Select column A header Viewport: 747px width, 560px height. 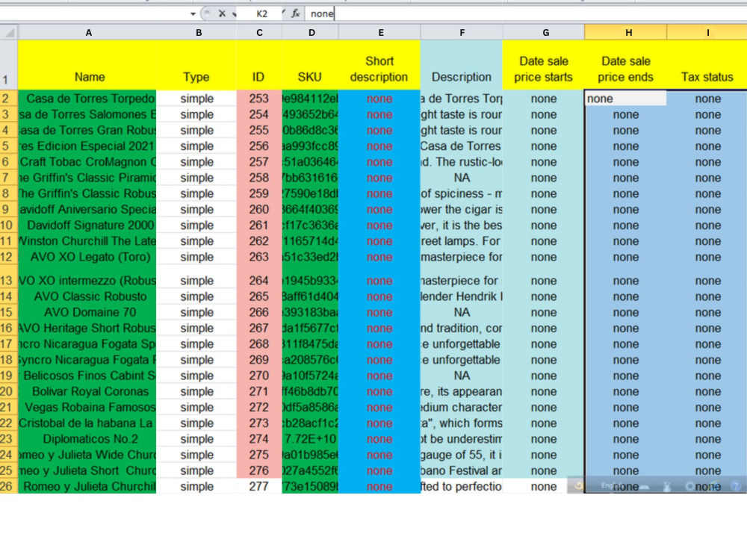(89, 32)
